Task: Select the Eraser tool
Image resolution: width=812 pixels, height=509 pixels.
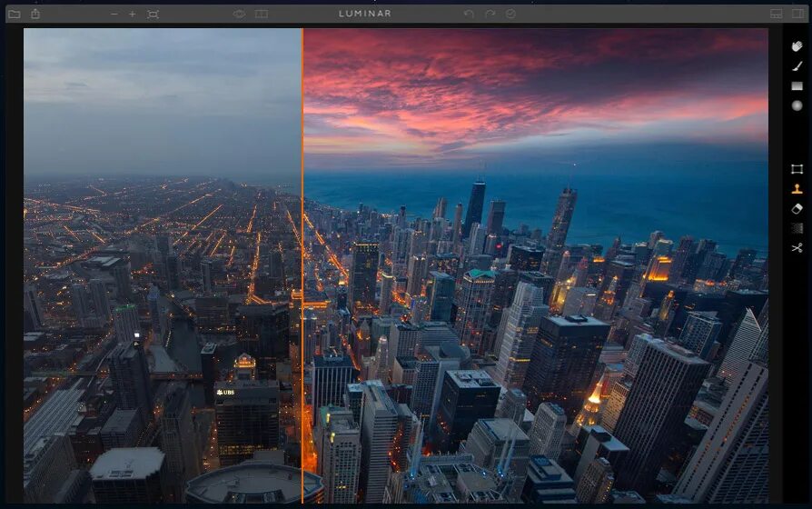Action: [797, 208]
